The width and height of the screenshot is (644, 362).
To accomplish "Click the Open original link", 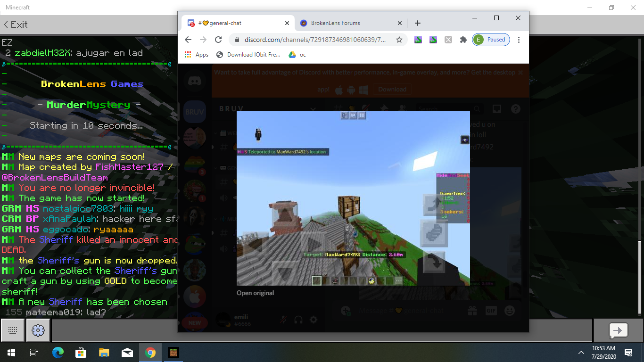I will [x=255, y=293].
